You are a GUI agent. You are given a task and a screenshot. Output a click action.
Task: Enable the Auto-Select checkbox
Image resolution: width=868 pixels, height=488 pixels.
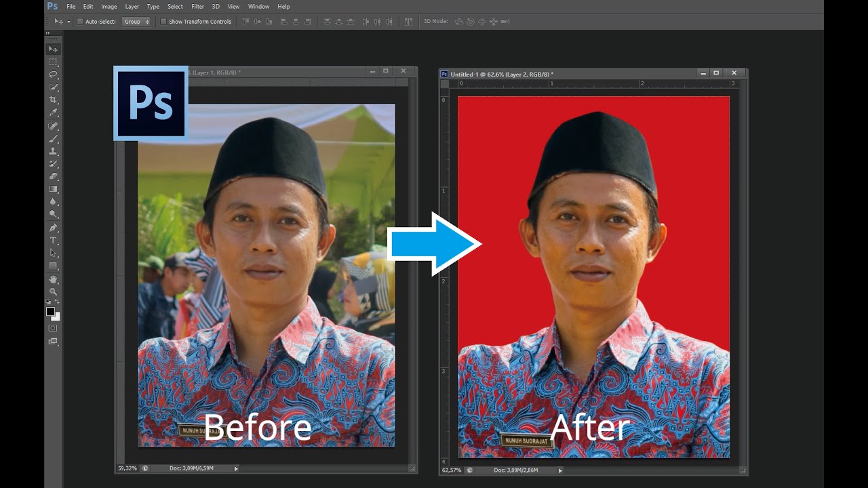80,22
